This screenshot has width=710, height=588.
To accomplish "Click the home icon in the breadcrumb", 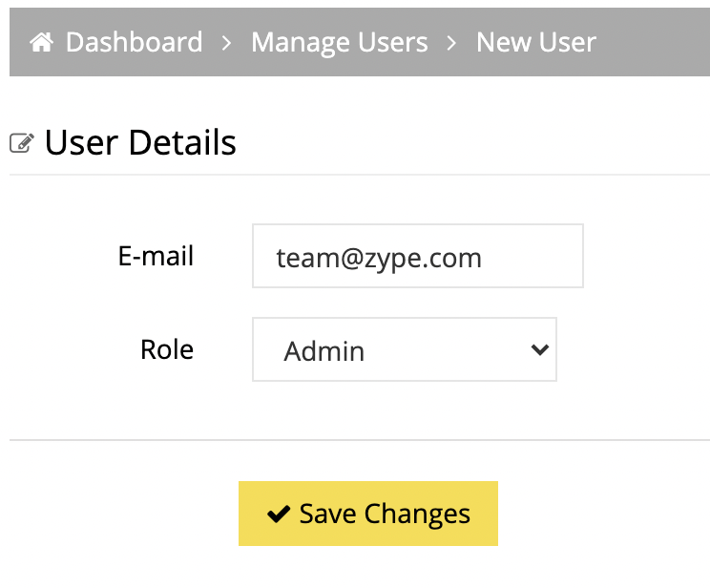I will [41, 42].
